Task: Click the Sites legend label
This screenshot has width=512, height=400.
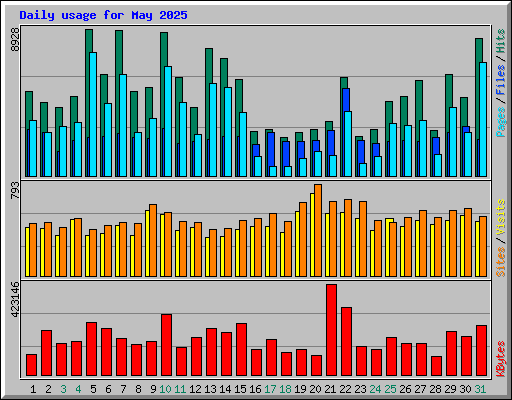Action: point(501,262)
